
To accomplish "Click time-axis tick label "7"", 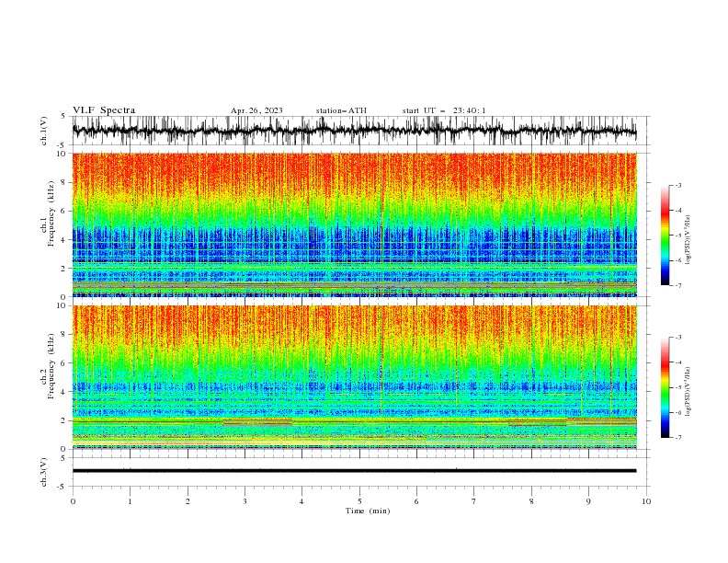I will 474,501.
